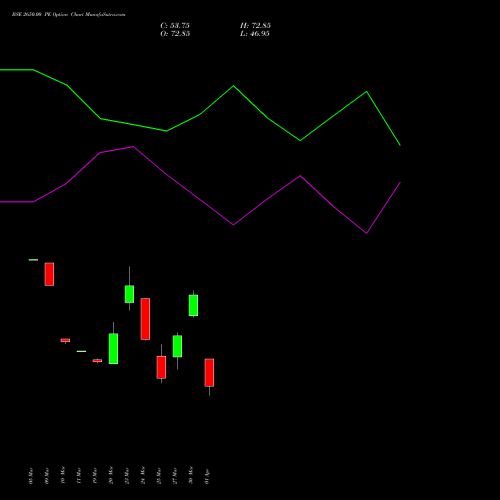Click the '30 Mar' date axis label
The width and height of the screenshot is (500, 500).
click(191, 475)
